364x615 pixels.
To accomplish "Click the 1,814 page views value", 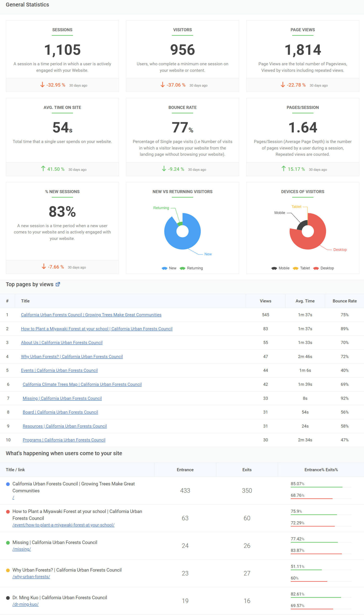I will (x=303, y=50).
